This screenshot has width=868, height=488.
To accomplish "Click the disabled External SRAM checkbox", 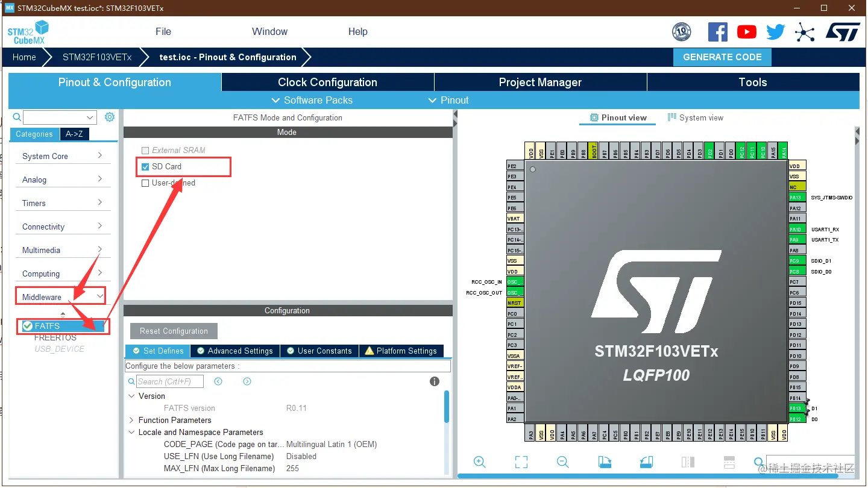I will [x=145, y=151].
